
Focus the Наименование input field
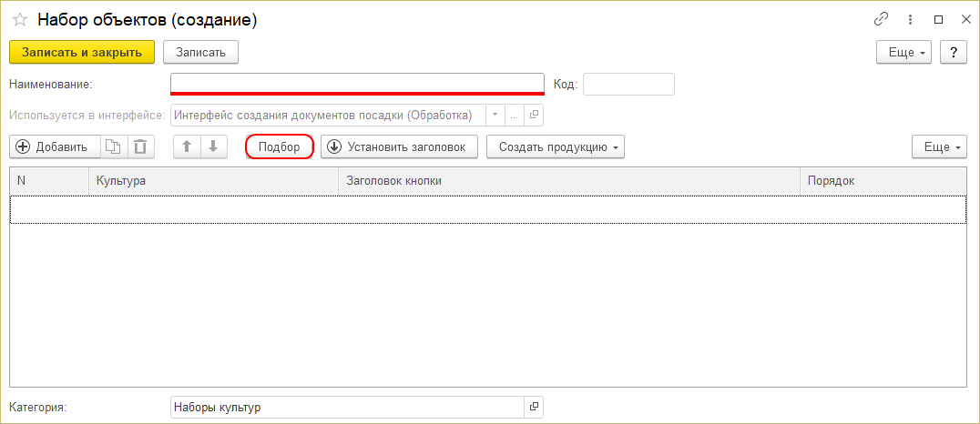357,84
